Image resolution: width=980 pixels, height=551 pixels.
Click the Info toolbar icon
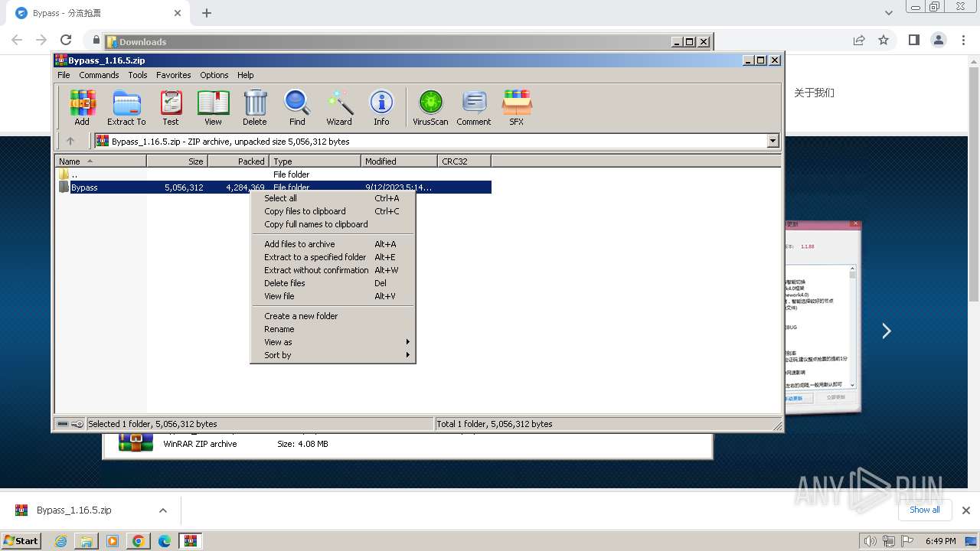(x=381, y=107)
